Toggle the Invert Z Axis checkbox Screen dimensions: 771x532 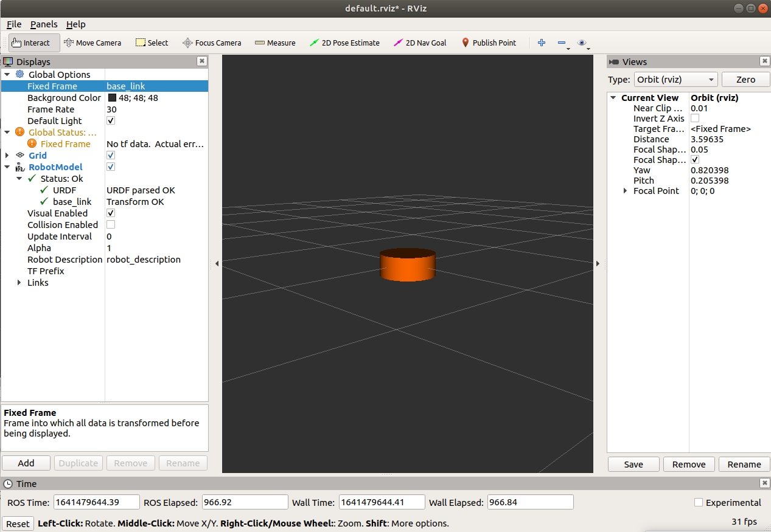695,119
